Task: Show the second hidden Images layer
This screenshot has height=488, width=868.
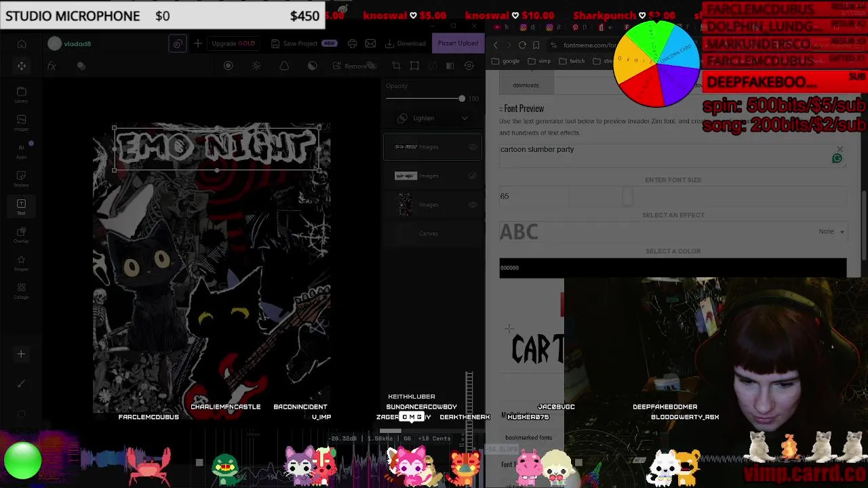Action: [x=473, y=176]
